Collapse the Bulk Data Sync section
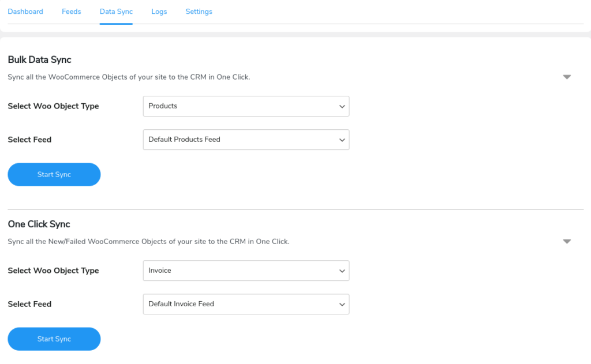Viewport: 591px width, 364px height. click(567, 76)
